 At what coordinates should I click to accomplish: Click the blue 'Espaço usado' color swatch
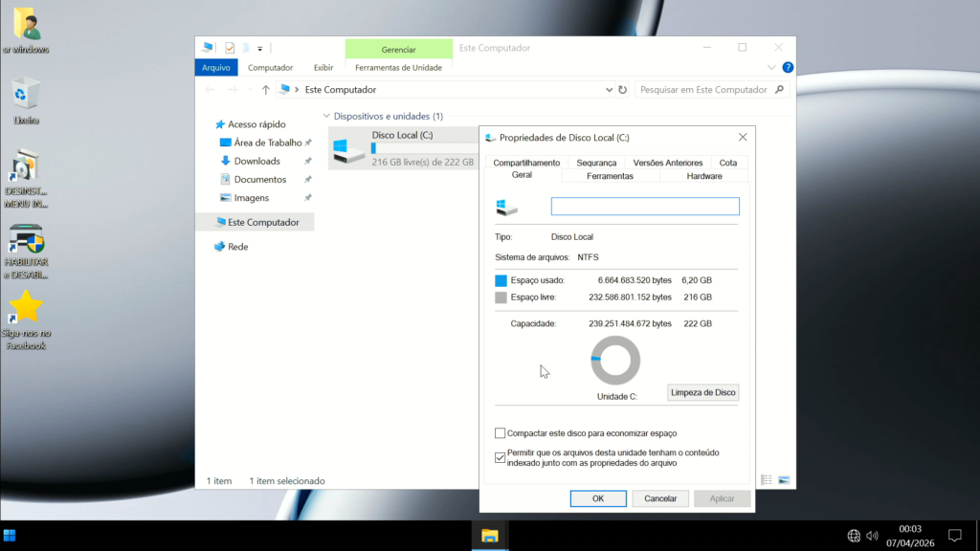click(x=501, y=280)
